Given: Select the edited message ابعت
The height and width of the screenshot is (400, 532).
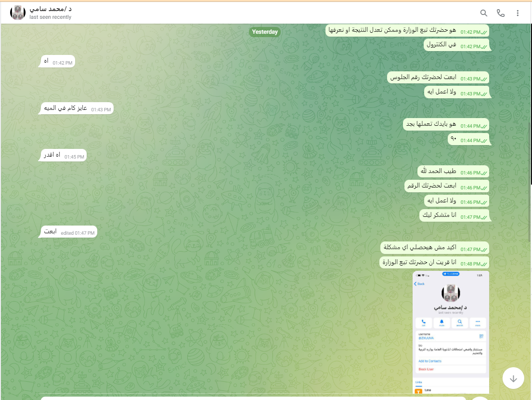Looking at the screenshot, I should [68, 232].
